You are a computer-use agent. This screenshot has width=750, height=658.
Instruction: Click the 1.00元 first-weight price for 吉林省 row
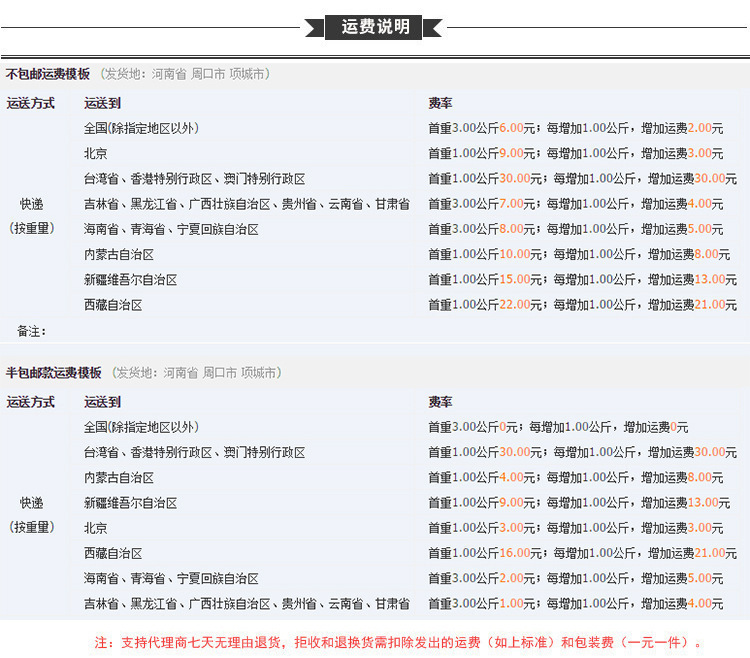(511, 604)
